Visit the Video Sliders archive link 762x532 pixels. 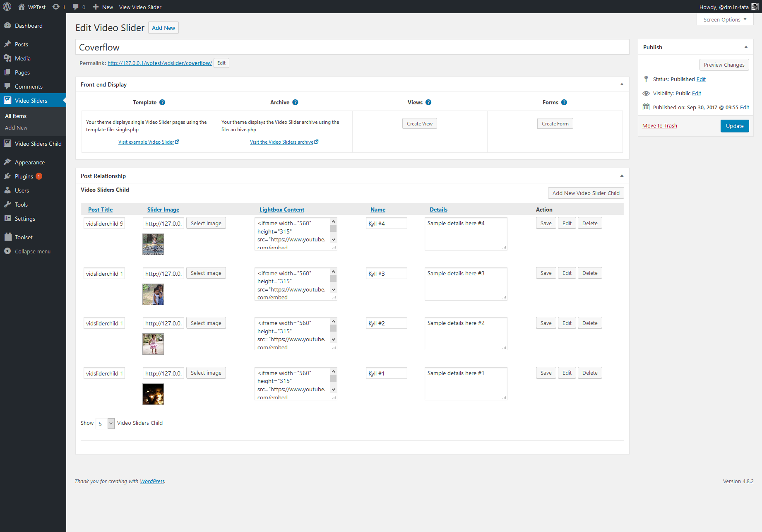tap(284, 142)
